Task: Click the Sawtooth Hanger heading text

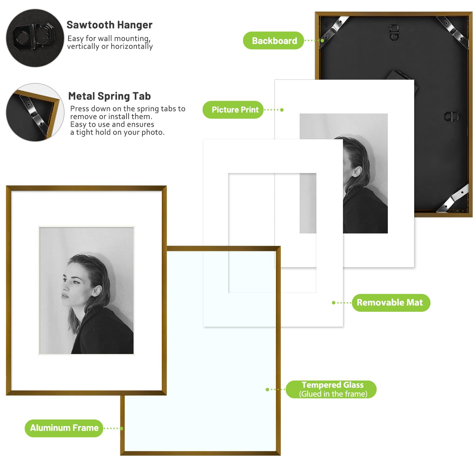Action: point(109,25)
